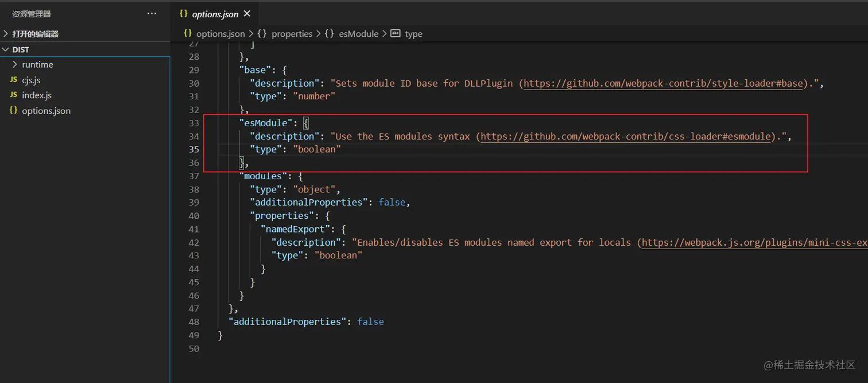This screenshot has height=383, width=868.
Task: Open index.js in the explorer
Action: (x=37, y=95)
